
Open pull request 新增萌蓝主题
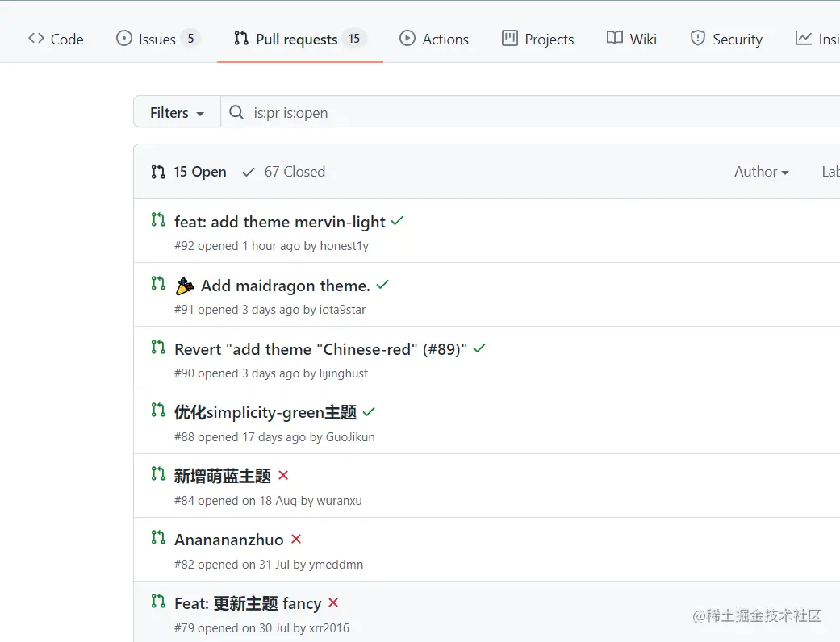click(x=223, y=476)
